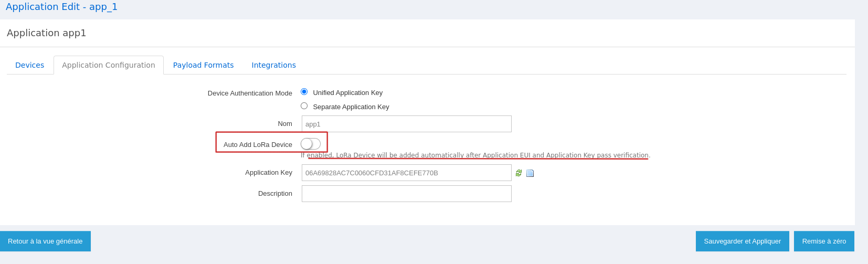
Task: Click the Application Edit - app_1 title
Action: [61, 7]
